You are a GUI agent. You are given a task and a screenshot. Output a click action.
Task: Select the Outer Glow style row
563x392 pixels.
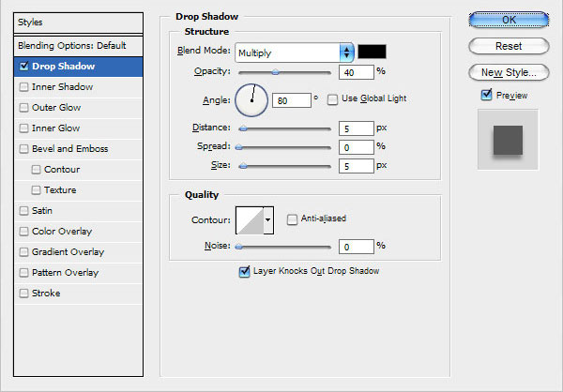78,107
